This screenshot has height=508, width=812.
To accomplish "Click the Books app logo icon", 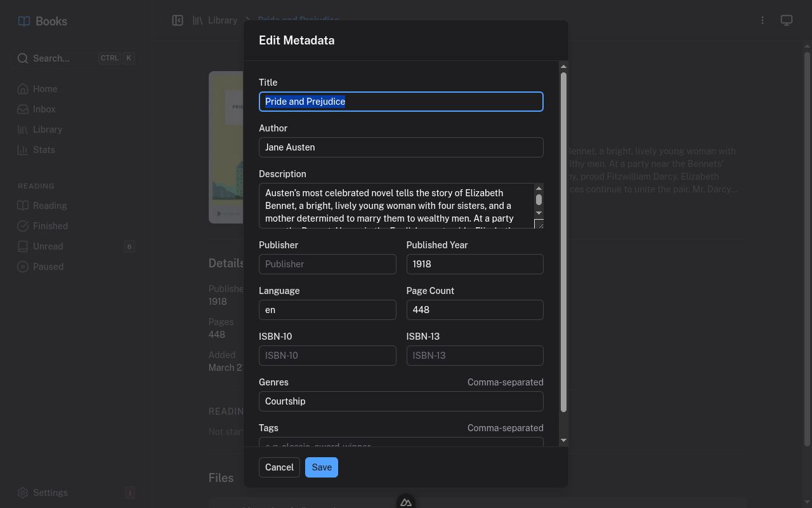I will 23,20.
